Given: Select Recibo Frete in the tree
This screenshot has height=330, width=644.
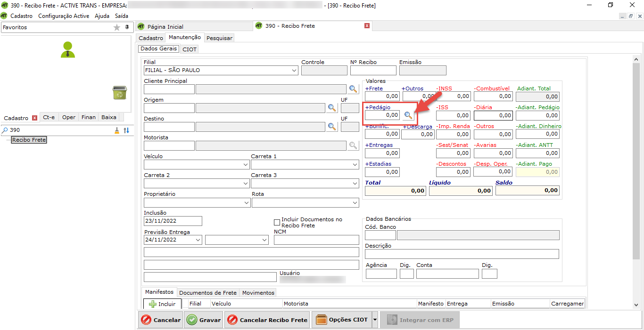Looking at the screenshot, I should pos(29,140).
